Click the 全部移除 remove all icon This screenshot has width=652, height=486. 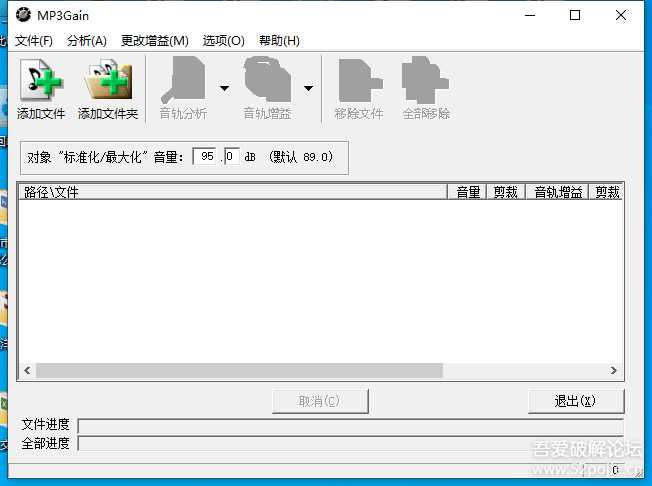coord(426,81)
